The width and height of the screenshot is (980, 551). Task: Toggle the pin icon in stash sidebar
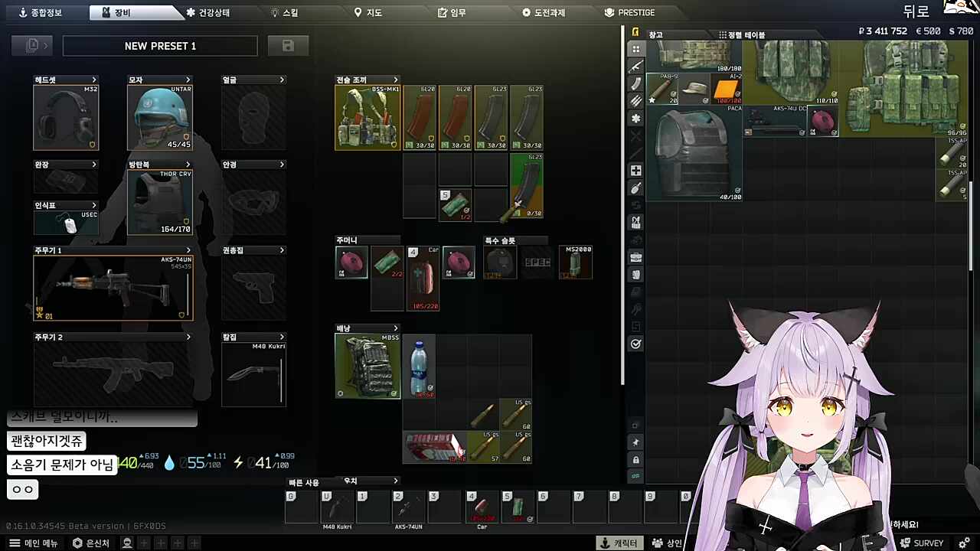coord(635,442)
